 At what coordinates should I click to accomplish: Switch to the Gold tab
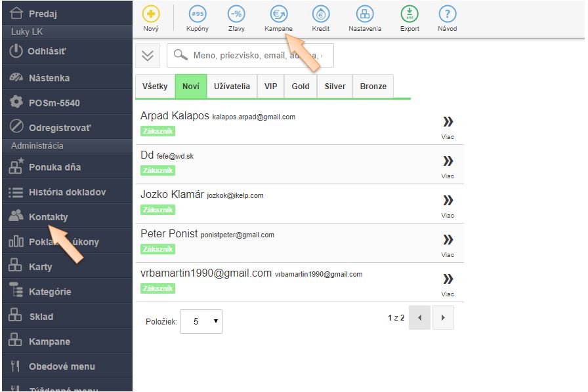(301, 87)
